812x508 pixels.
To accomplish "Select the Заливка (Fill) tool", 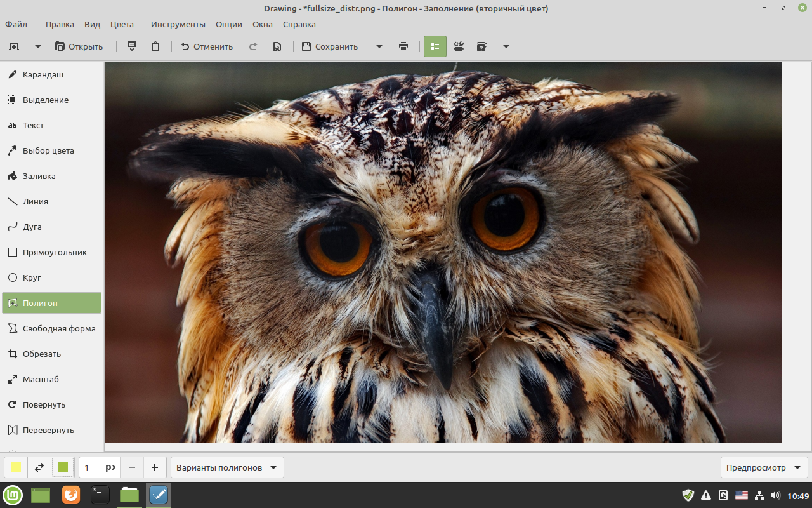I will (40, 176).
